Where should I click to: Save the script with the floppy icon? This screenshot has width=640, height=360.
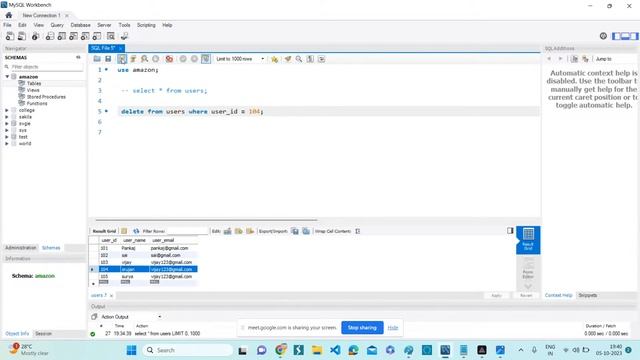[108, 59]
